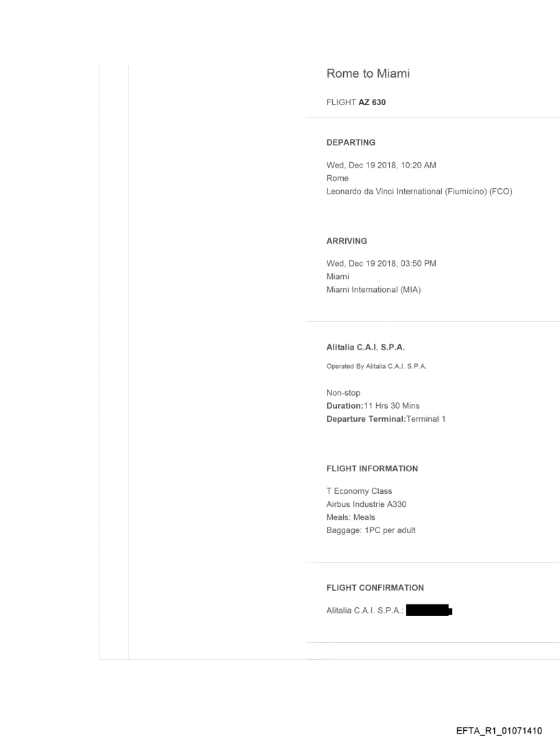Select the Baggage 1PC per adult line
Screen dimensions: 560x737
tap(371, 530)
